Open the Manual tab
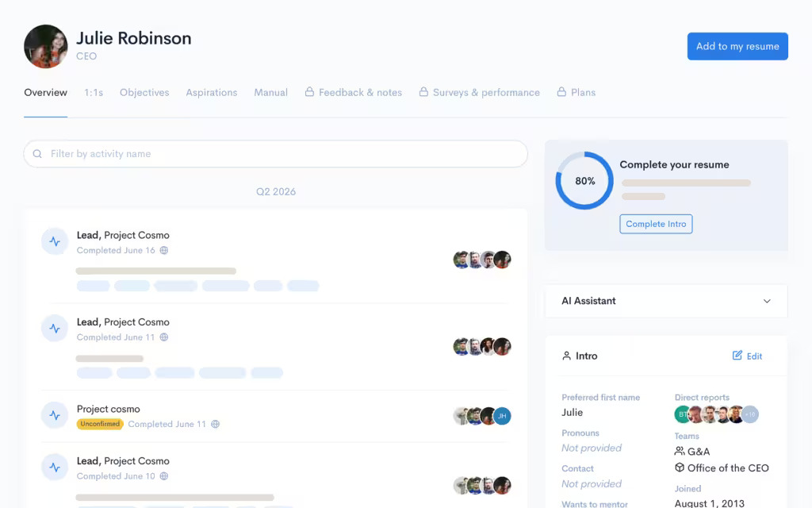Image resolution: width=812 pixels, height=508 pixels. pyautogui.click(x=270, y=93)
